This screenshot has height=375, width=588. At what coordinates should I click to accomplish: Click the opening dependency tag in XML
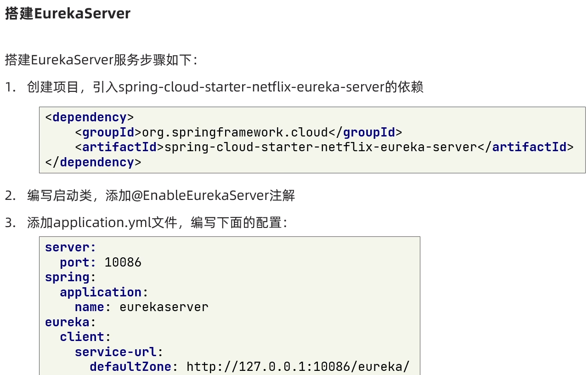[x=89, y=118]
